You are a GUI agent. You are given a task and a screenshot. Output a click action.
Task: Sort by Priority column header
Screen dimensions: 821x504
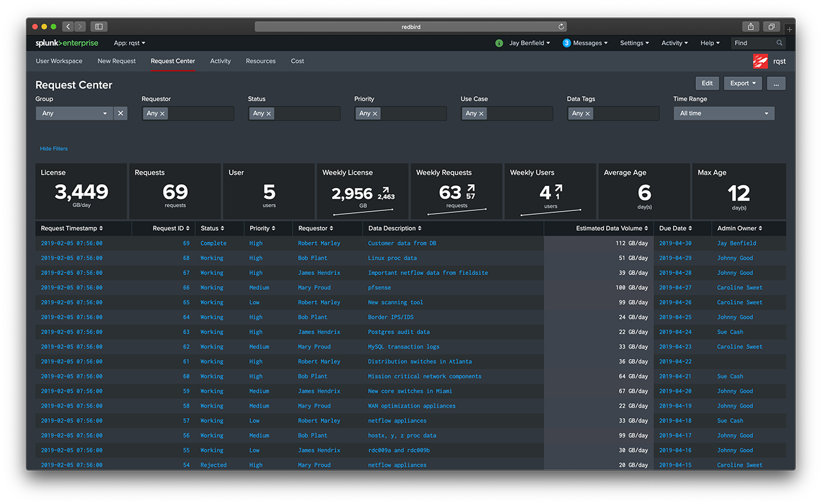(262, 228)
